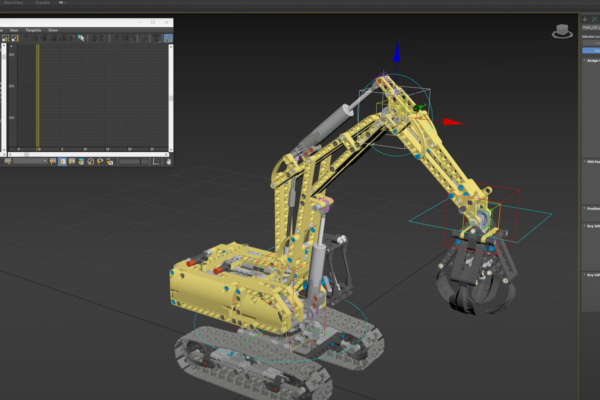Toggle the first yellow funnel filter icon
This screenshot has height=400, width=600.
point(53,162)
